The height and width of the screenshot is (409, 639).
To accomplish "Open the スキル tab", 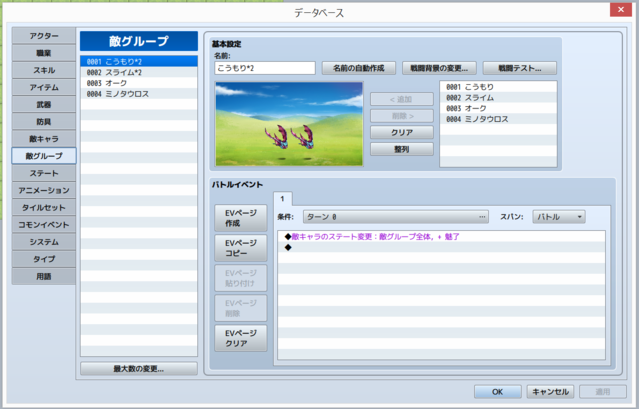I will point(44,70).
